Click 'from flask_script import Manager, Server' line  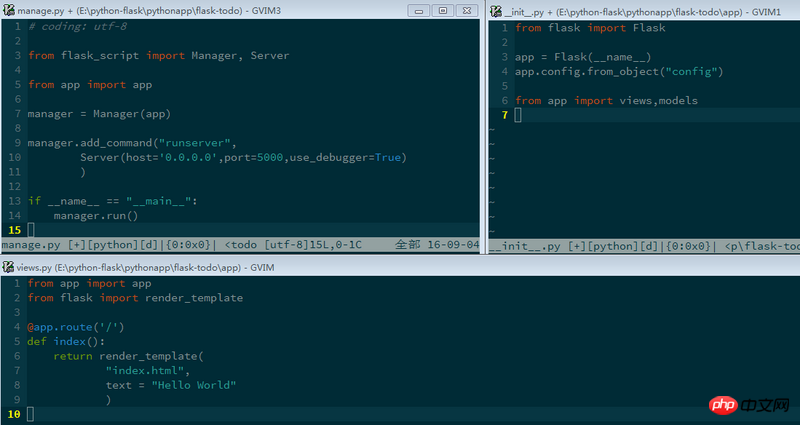tap(159, 56)
